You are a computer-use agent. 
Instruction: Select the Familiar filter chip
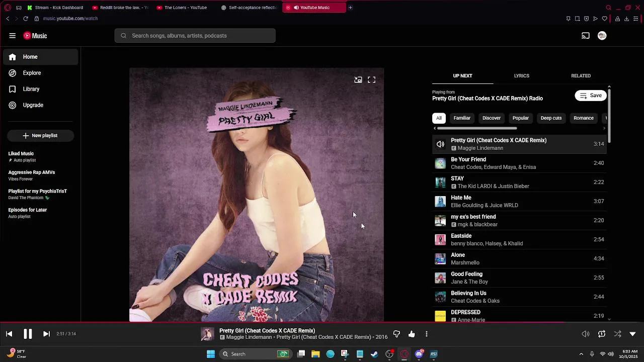coord(462,118)
